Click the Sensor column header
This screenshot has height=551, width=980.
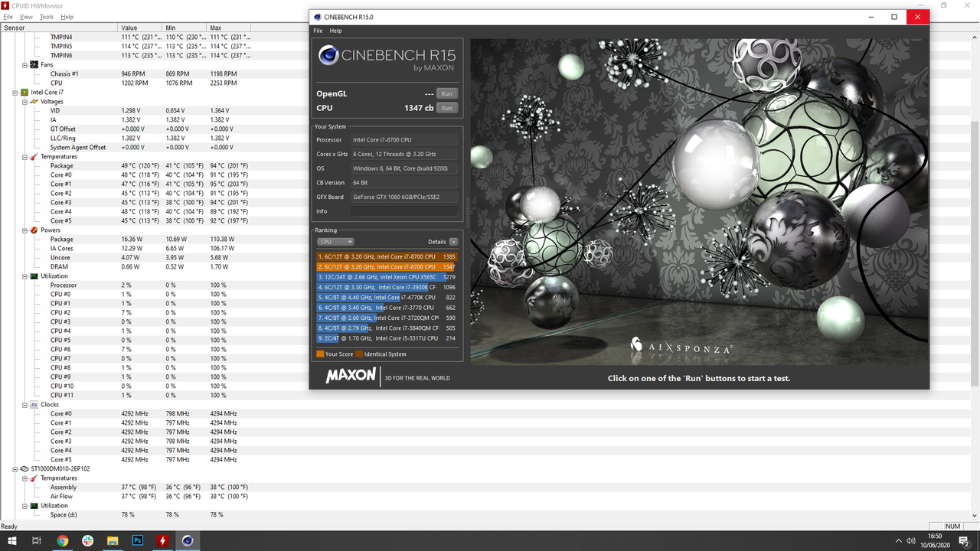pyautogui.click(x=59, y=28)
